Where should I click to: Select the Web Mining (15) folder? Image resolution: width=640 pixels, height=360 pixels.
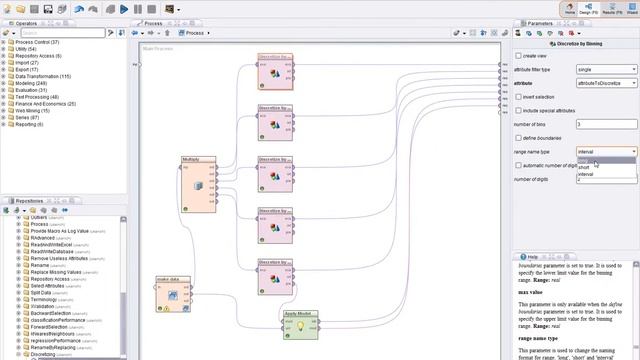tap(32, 111)
